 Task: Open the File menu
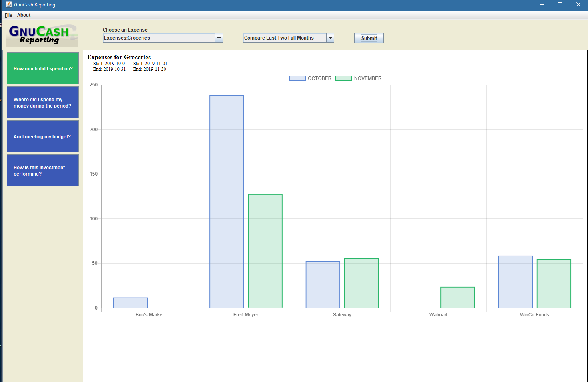pos(8,15)
